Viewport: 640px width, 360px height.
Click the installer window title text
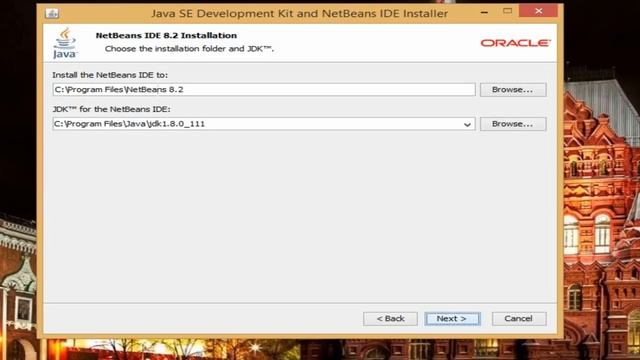click(x=300, y=13)
